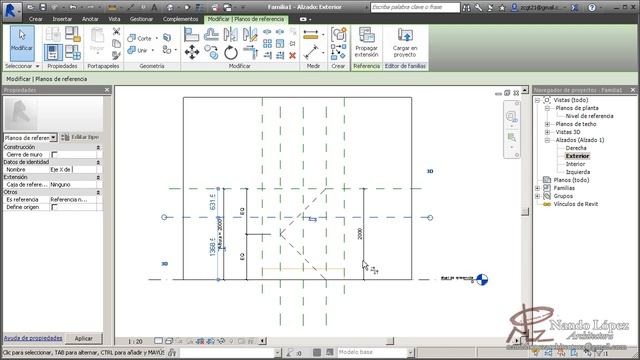The image size is (640, 360).
Task: Toggle the visual style icon in view control bar
Action: pyautogui.click(x=169, y=341)
